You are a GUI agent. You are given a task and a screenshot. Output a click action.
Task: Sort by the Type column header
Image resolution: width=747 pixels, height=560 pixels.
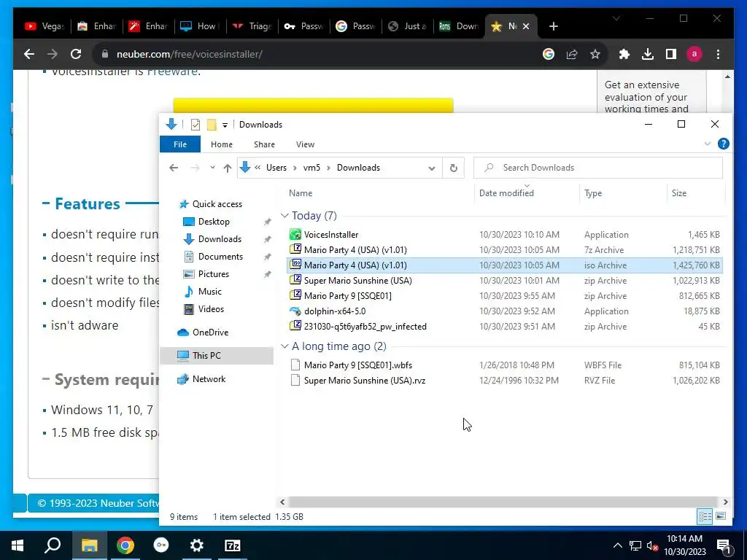click(x=593, y=193)
